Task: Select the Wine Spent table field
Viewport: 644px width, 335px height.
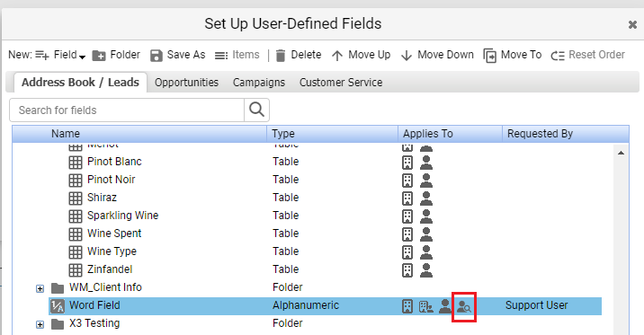Action: click(114, 234)
